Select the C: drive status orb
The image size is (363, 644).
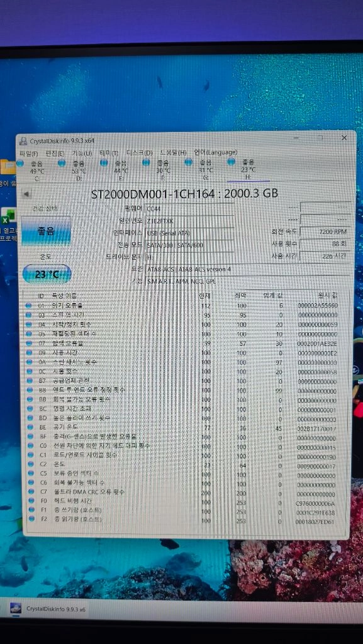tap(20, 163)
